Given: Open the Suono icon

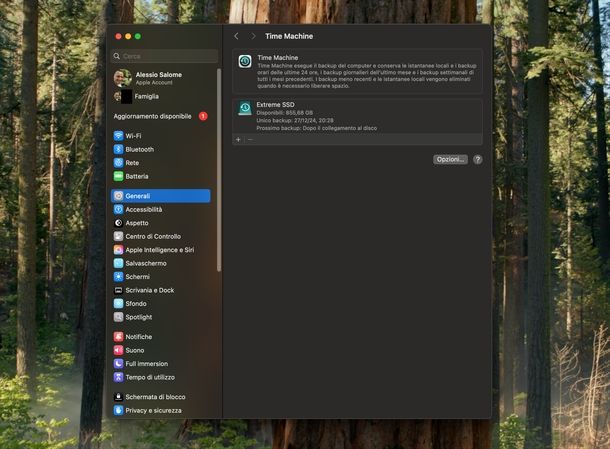Looking at the screenshot, I should 118,350.
